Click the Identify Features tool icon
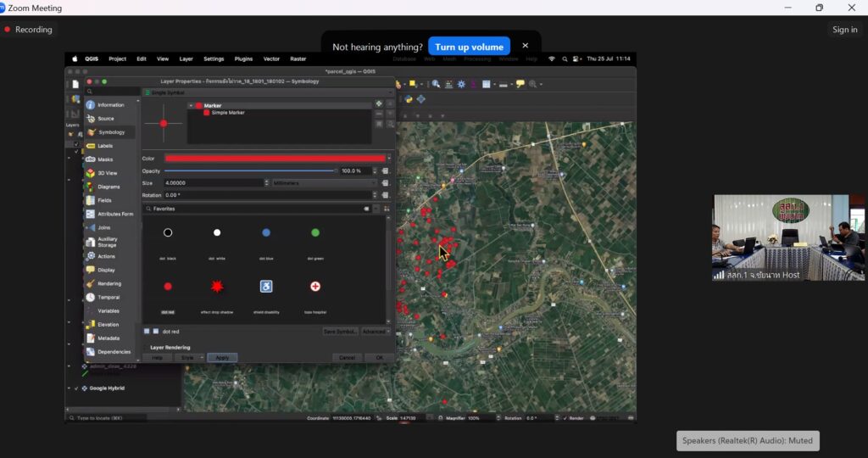 coord(436,84)
